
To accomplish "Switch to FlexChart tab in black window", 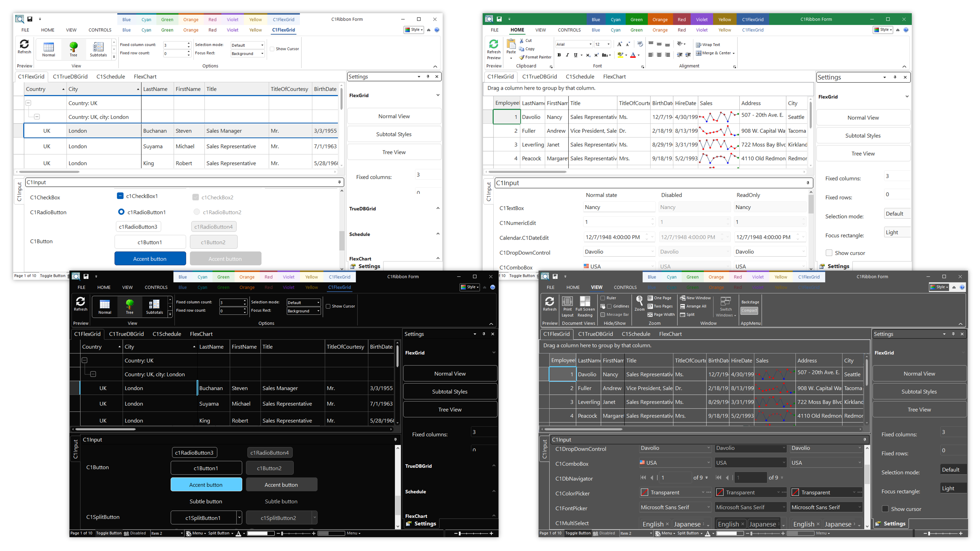I will click(x=201, y=334).
